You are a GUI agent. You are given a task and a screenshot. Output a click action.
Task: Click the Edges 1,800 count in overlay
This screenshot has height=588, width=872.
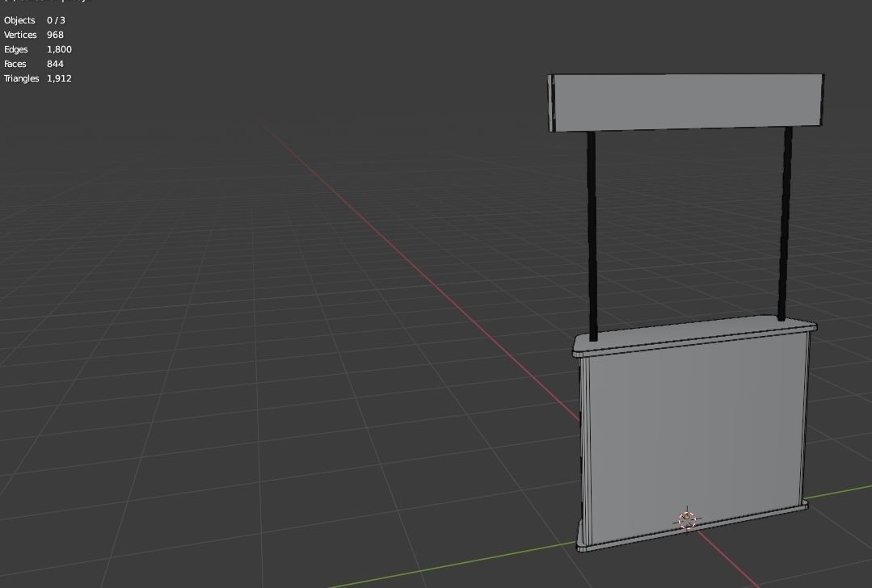click(x=36, y=49)
